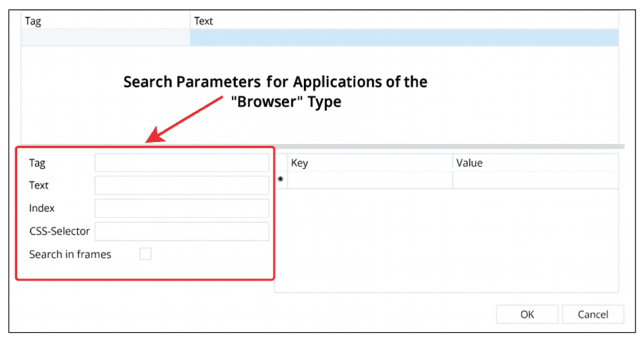644x340 pixels.
Task: Select the Index input box
Action: click(182, 209)
